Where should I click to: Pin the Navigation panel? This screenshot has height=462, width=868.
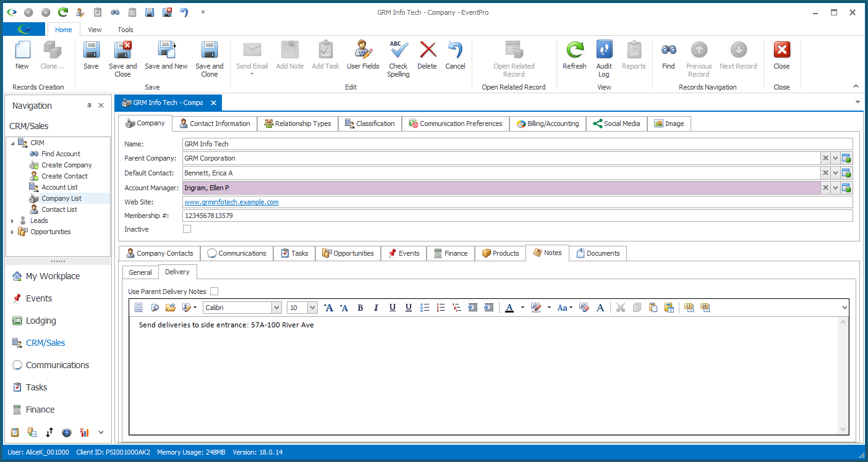point(89,106)
